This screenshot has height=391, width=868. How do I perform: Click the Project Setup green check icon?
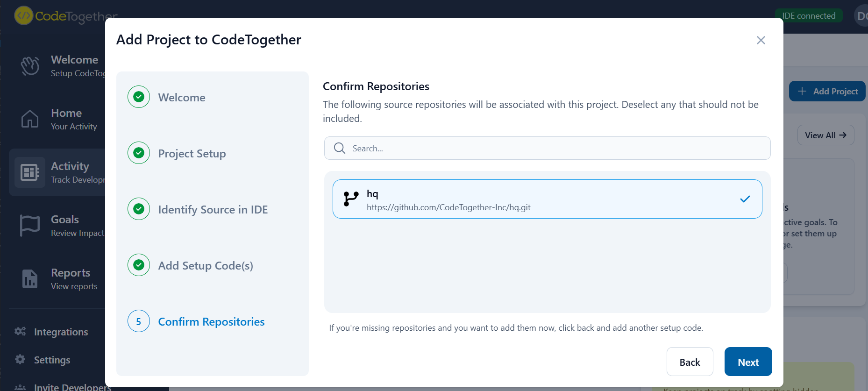(139, 153)
